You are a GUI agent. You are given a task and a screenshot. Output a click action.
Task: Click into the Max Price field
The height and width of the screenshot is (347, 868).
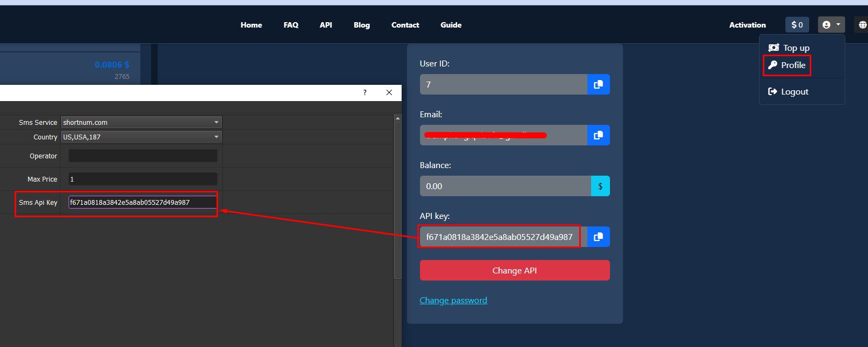coord(143,179)
